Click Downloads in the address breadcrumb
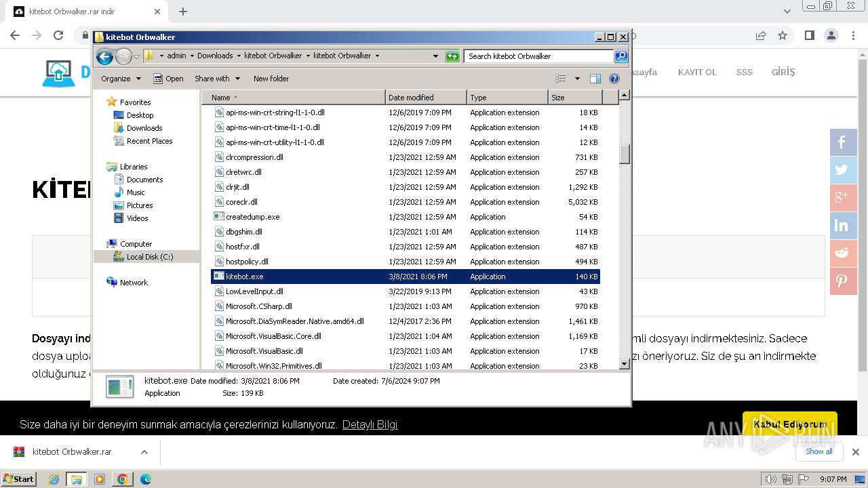Screen dimensions: 868x488 point(215,56)
